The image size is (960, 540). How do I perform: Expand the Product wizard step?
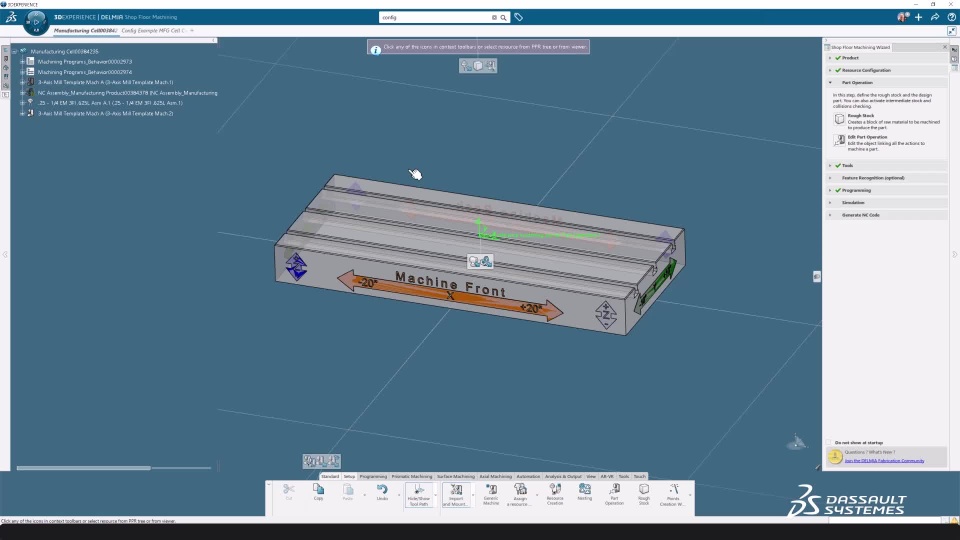click(x=830, y=58)
